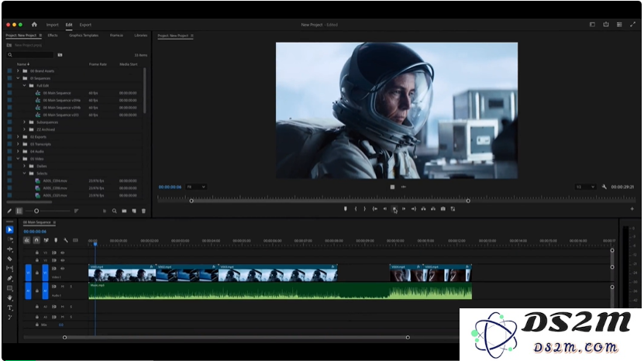Open the Fit zoom level dropdown

[x=196, y=187]
